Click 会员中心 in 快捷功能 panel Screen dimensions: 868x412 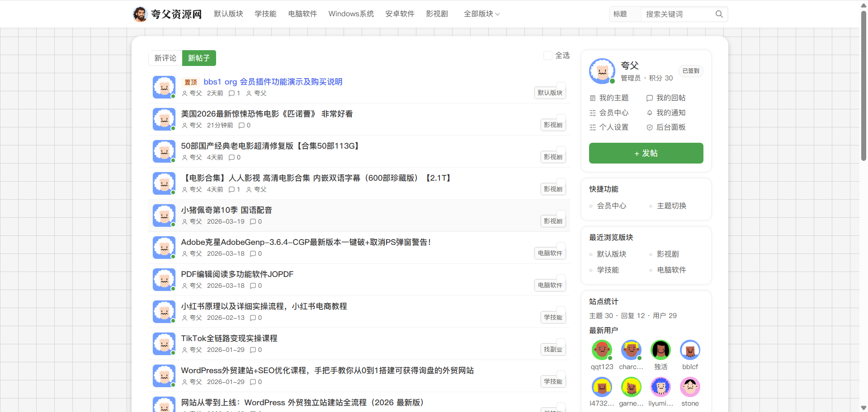tap(611, 206)
